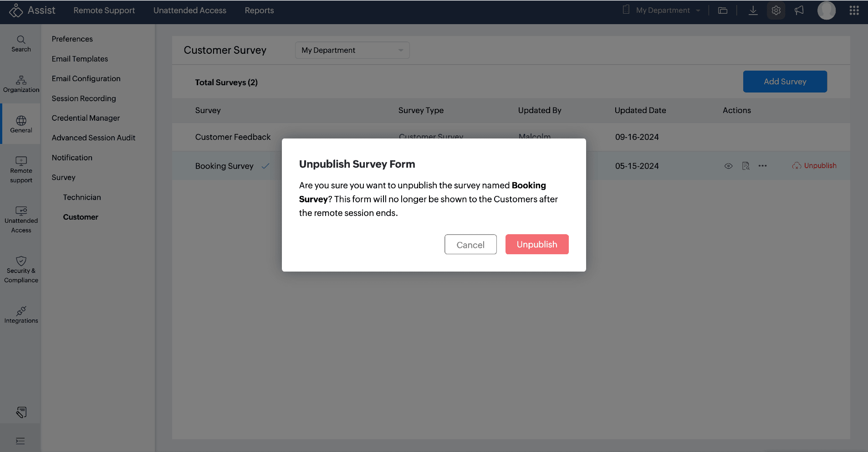Open Booking Survey report icon
Viewport: 868px width, 452px height.
(x=746, y=166)
